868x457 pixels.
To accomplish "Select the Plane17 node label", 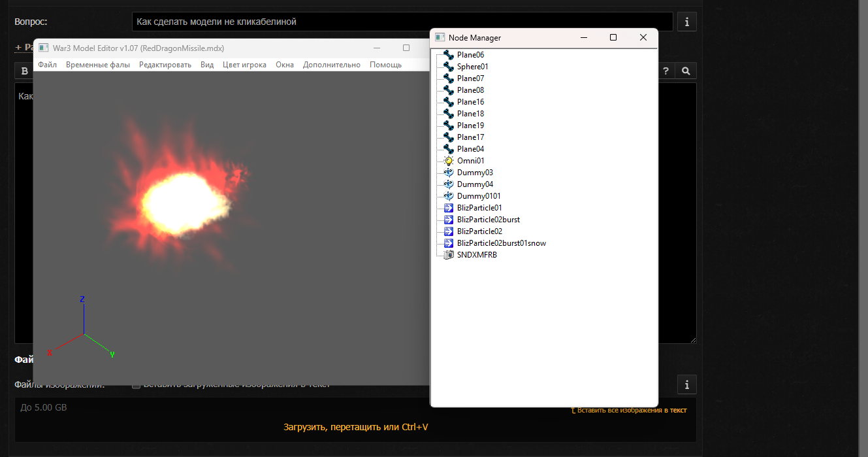I will 470,137.
